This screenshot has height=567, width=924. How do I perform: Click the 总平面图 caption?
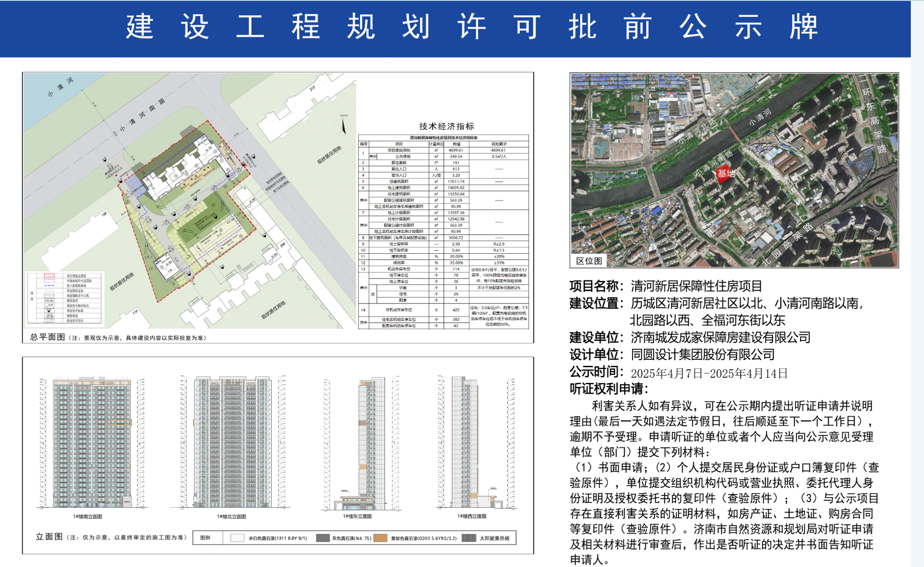[47, 337]
